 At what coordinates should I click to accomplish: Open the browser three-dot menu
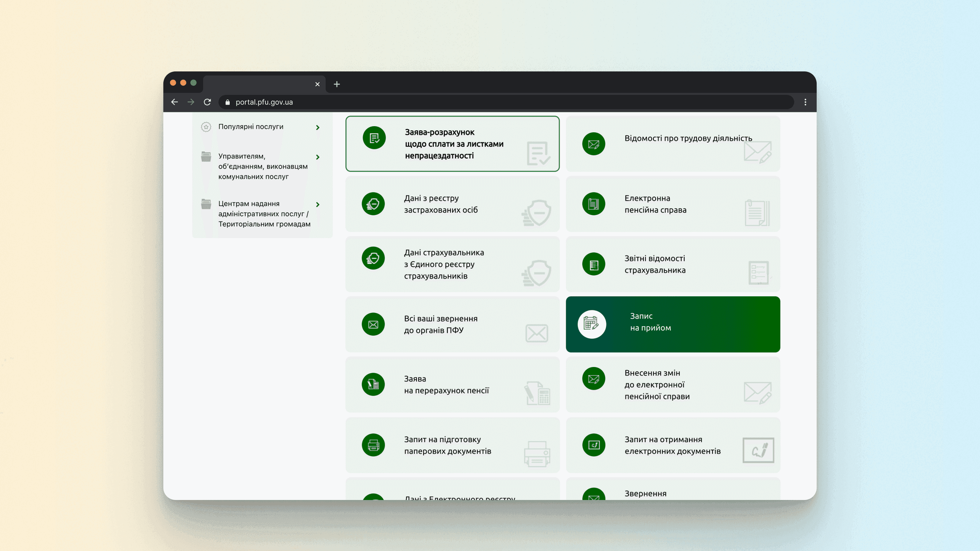[x=805, y=102]
